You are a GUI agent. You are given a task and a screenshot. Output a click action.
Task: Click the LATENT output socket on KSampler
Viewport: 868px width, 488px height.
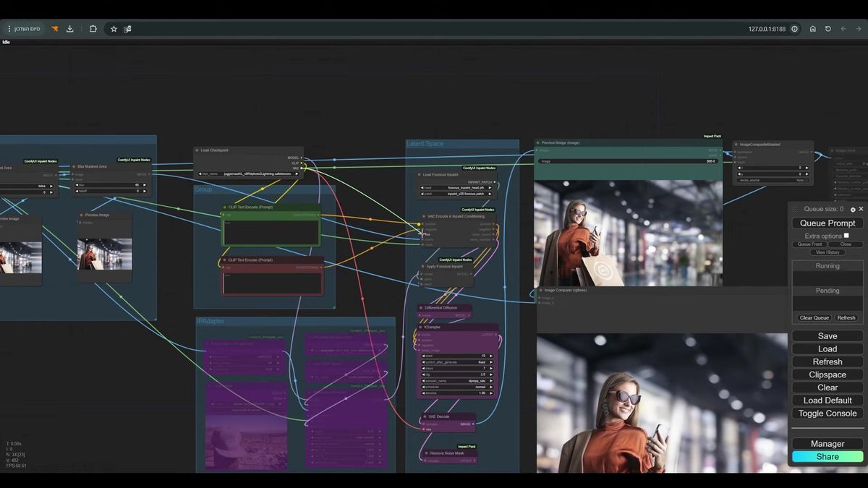click(x=496, y=335)
